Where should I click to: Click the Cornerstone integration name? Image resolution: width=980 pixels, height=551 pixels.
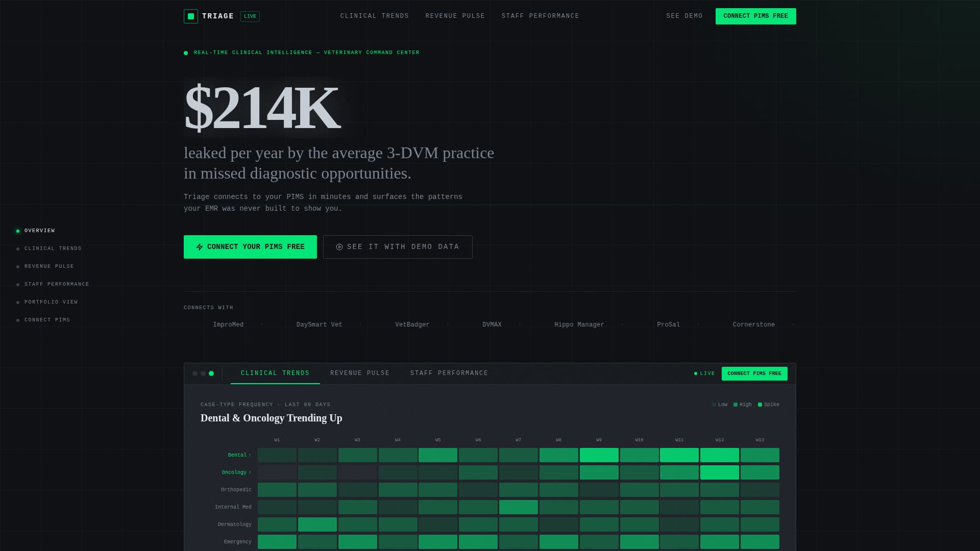coord(754,324)
